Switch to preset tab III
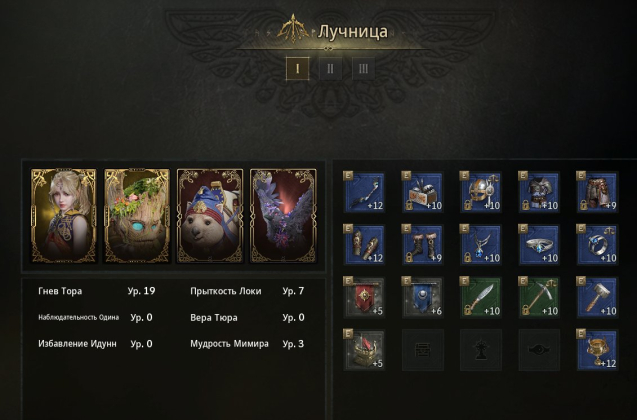This screenshot has height=420, width=637. [x=363, y=69]
